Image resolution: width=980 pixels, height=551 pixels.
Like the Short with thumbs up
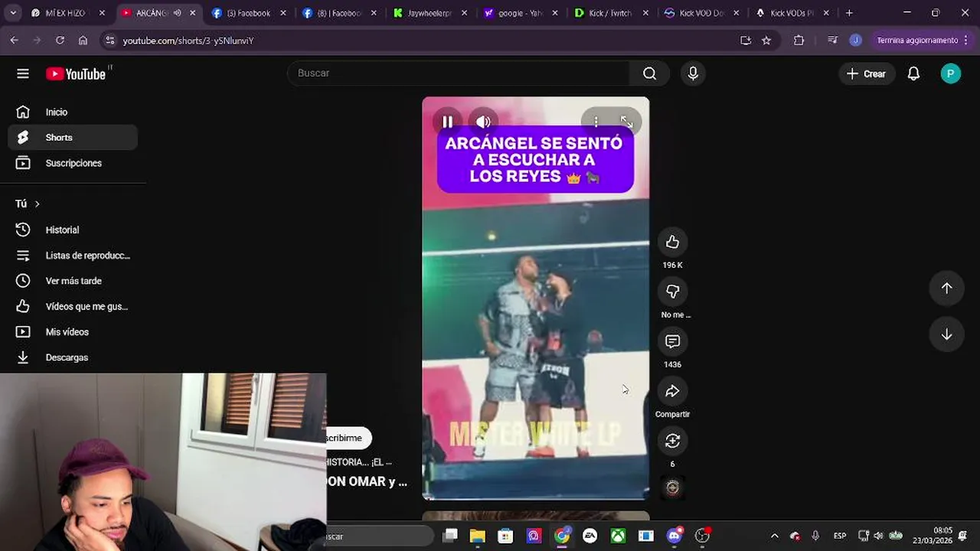(x=672, y=242)
